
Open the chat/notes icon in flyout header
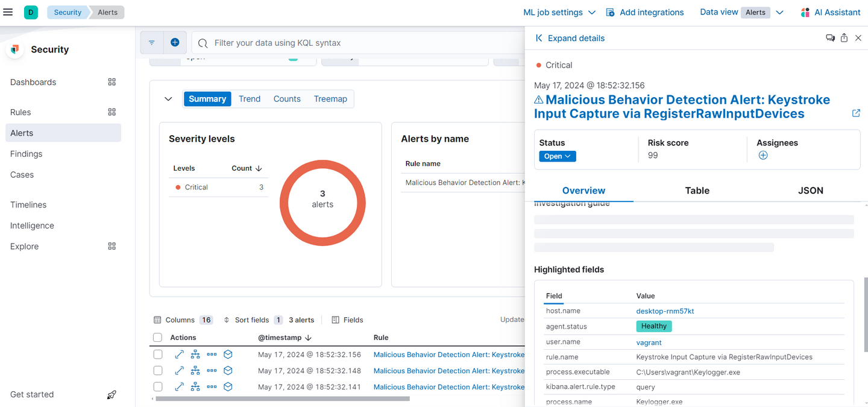[x=830, y=38]
